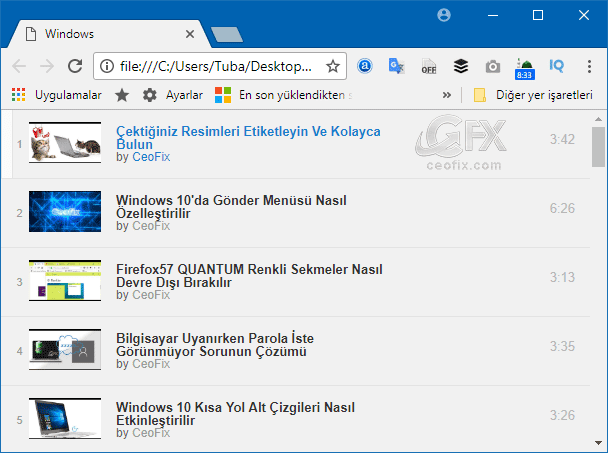Open the mosque prayer time 8:33 extension
Screen dimensions: 608x453
pos(525,69)
